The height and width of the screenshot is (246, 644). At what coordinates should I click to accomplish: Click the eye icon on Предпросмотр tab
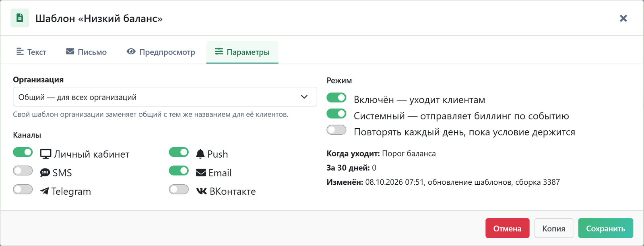click(131, 52)
